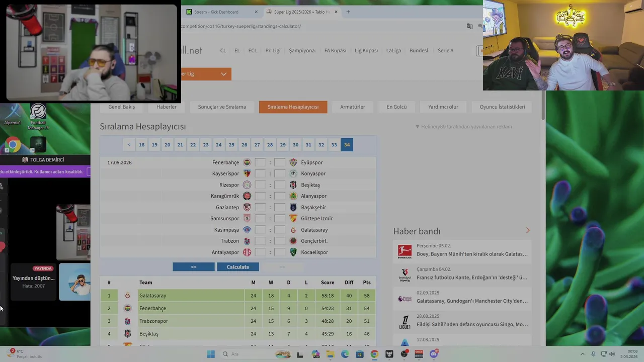Open Discord from the taskbar
Viewport: 644px width, 362px height.
pyautogui.click(x=434, y=354)
